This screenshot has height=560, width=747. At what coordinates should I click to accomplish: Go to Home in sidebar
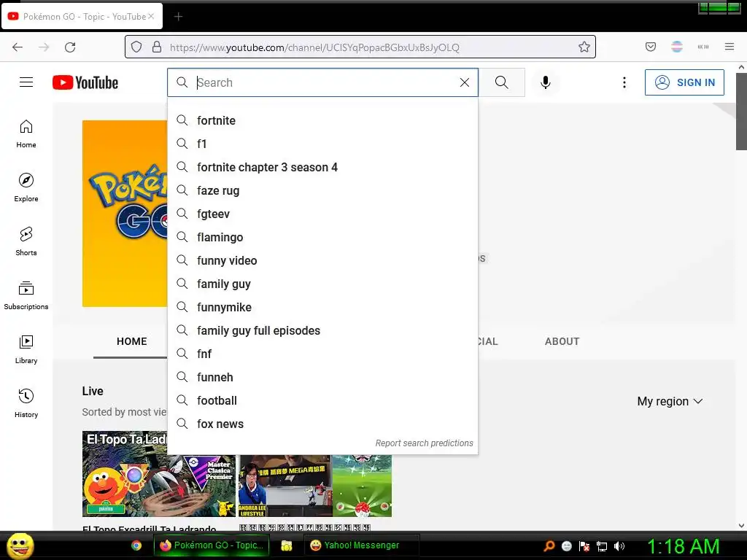pos(26,134)
